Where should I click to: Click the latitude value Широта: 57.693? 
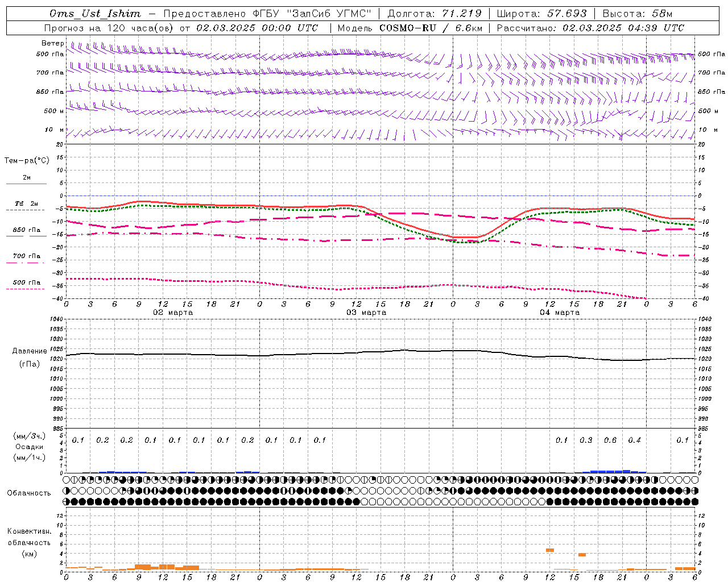(541, 14)
